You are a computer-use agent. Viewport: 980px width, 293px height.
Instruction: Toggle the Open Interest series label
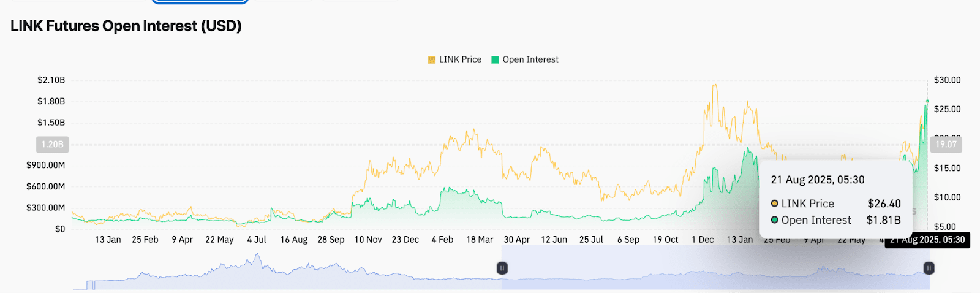pyautogui.click(x=530, y=59)
